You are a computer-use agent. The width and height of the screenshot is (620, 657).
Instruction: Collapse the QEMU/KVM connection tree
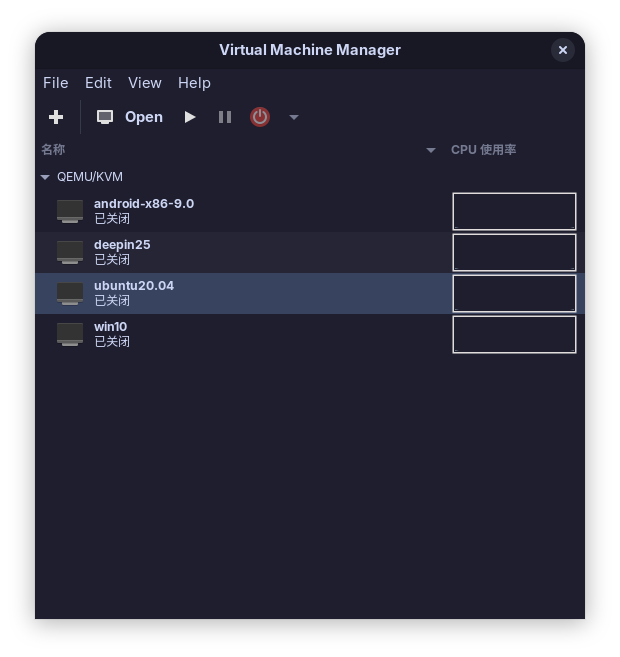(x=45, y=177)
